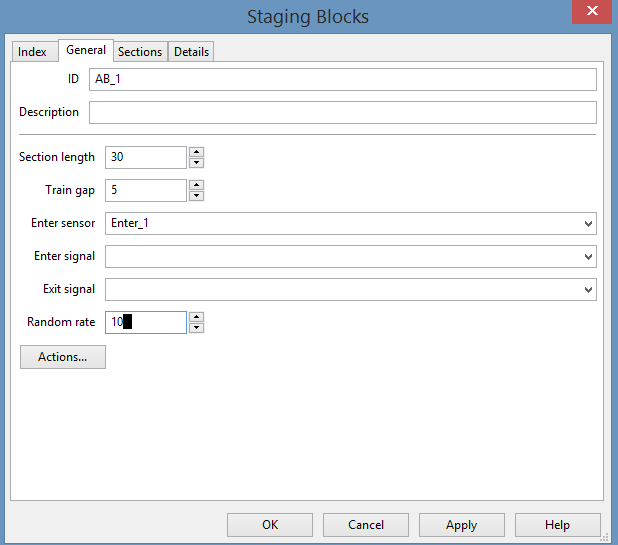This screenshot has height=545, width=618.
Task: Expand the Enter signal dropdown
Action: pyautogui.click(x=588, y=257)
